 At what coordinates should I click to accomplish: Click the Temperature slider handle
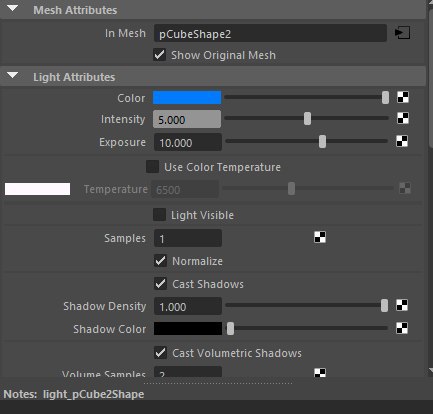click(x=291, y=188)
